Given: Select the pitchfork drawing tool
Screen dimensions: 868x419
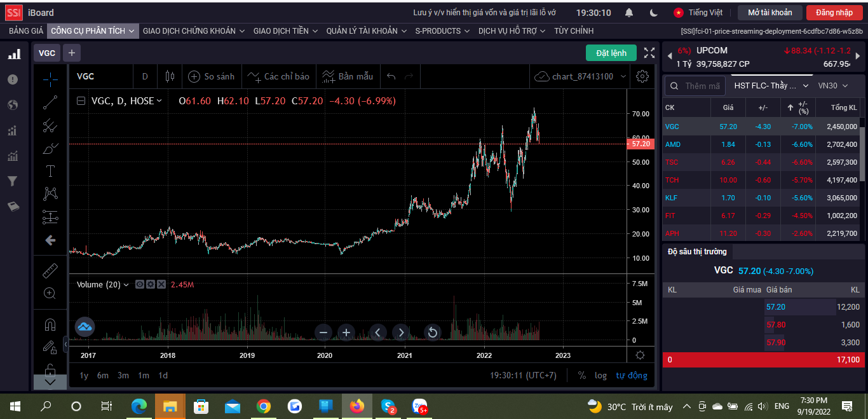Looking at the screenshot, I should click(x=50, y=126).
